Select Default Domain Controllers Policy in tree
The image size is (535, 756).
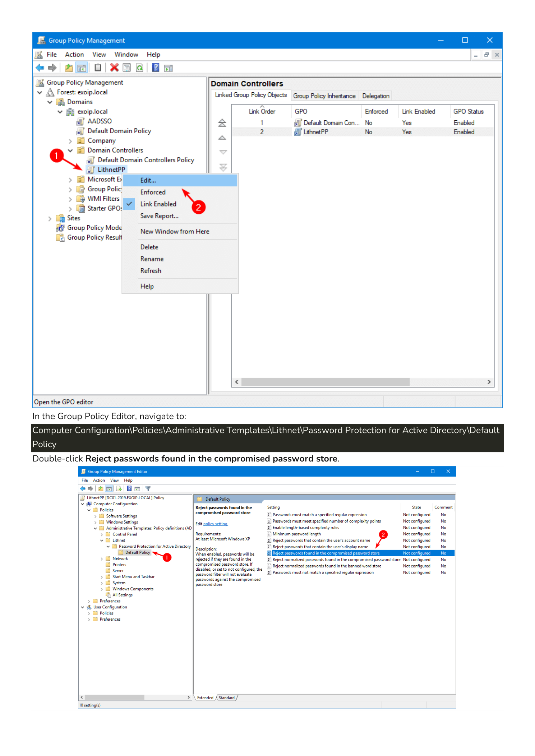146,160
